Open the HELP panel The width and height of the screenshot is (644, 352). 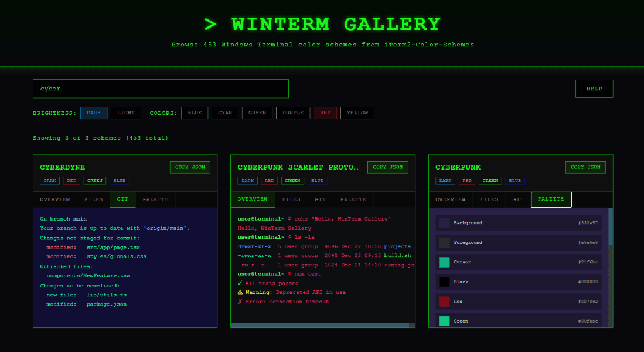coord(594,89)
